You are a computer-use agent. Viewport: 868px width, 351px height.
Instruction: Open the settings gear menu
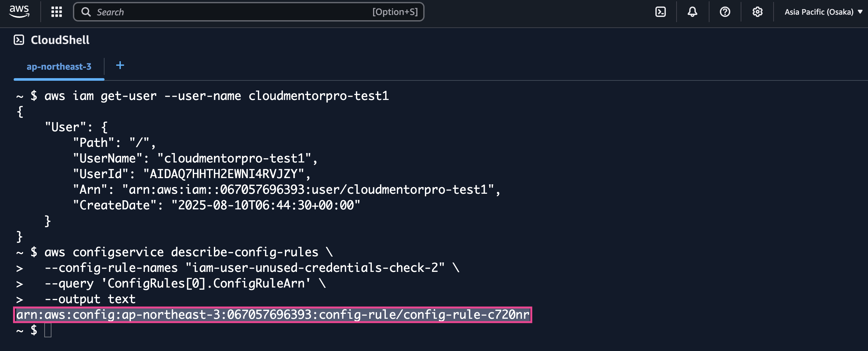point(757,12)
